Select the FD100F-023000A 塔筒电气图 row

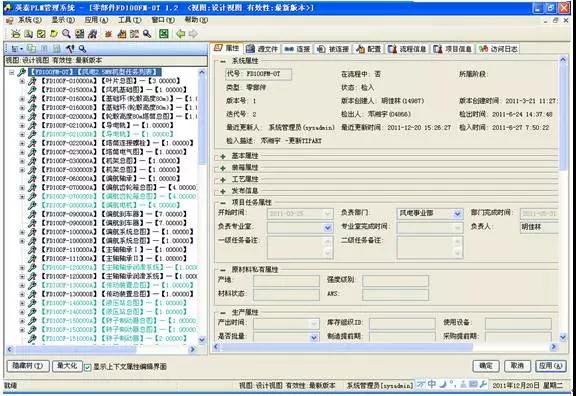point(114,152)
